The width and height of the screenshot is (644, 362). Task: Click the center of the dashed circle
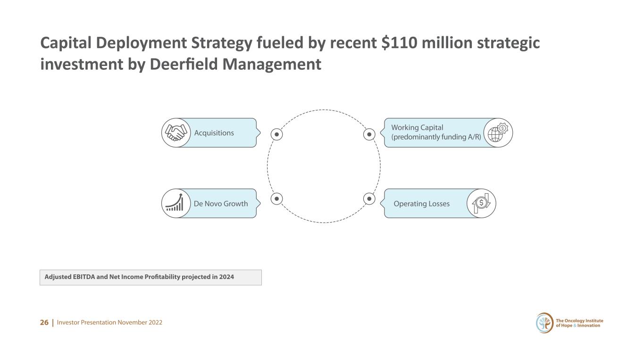(x=324, y=166)
